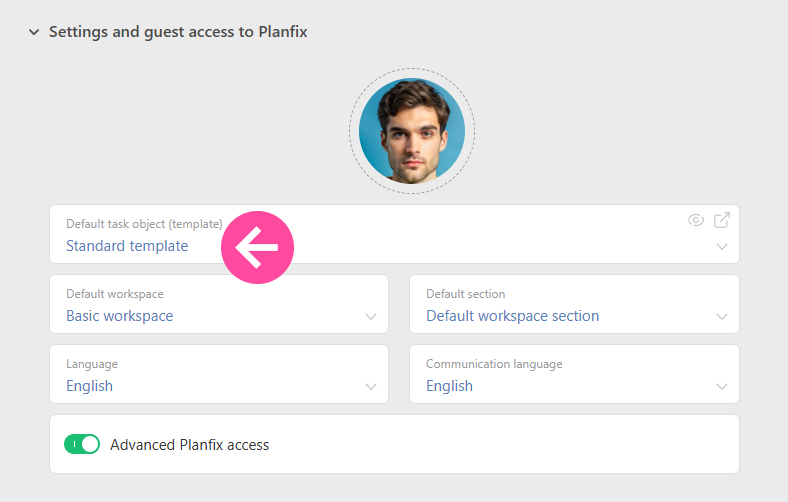
Task: Open the Default workspace dropdown chevron
Action: pyautogui.click(x=371, y=317)
